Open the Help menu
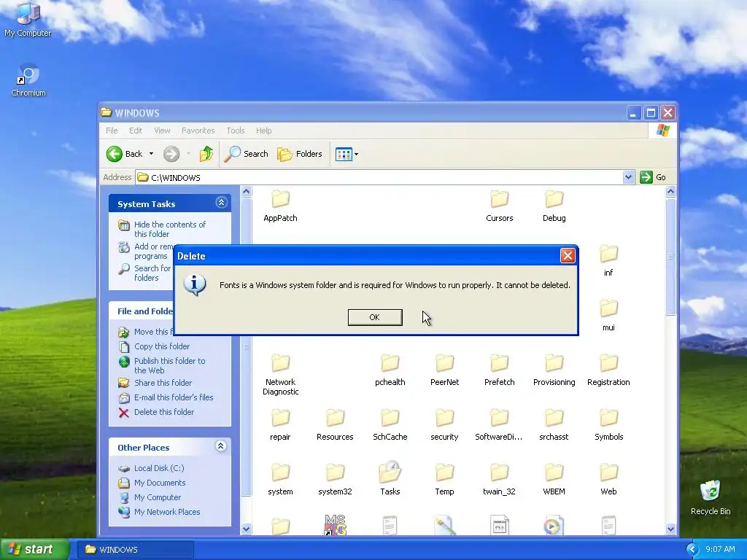The width and height of the screenshot is (747, 560). tap(263, 131)
